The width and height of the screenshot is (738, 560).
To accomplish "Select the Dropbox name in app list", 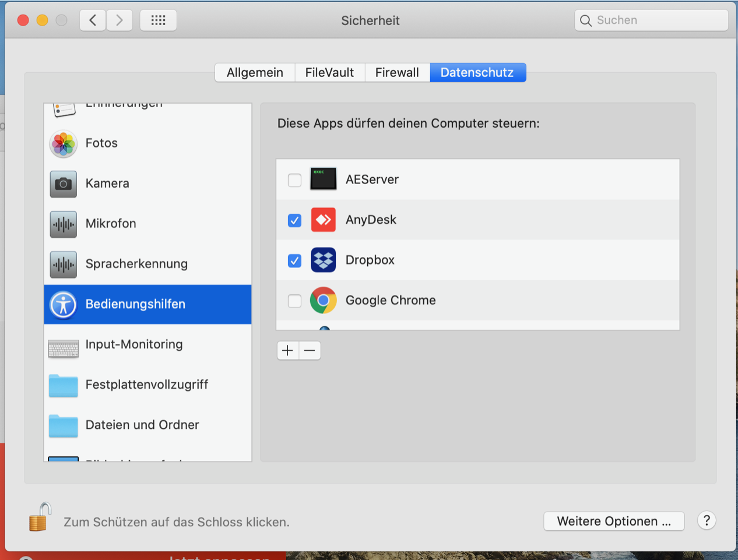I will click(x=370, y=260).
